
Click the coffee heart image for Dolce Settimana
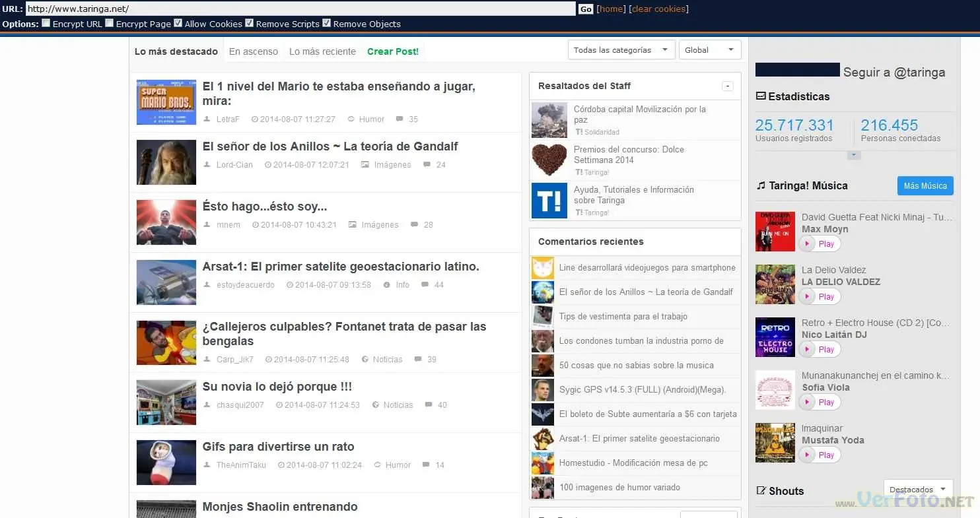pos(549,160)
